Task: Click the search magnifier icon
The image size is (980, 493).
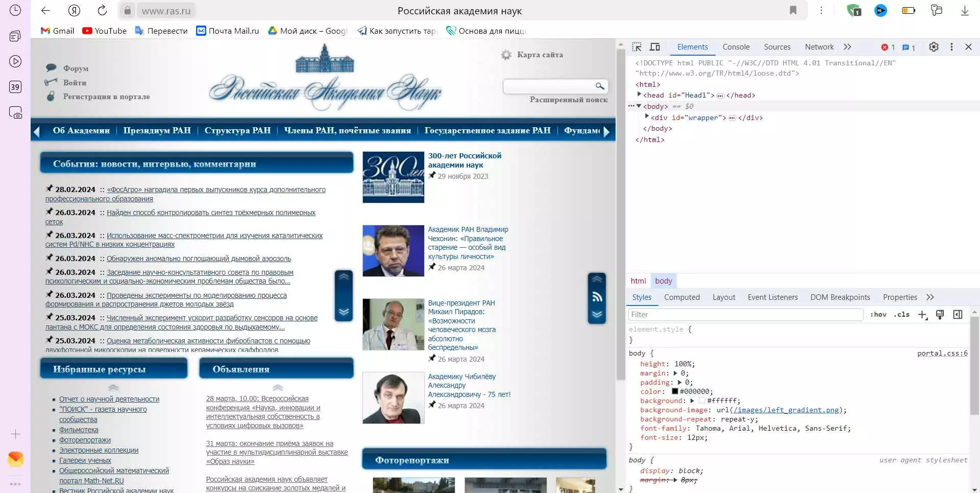Action: 600,86
